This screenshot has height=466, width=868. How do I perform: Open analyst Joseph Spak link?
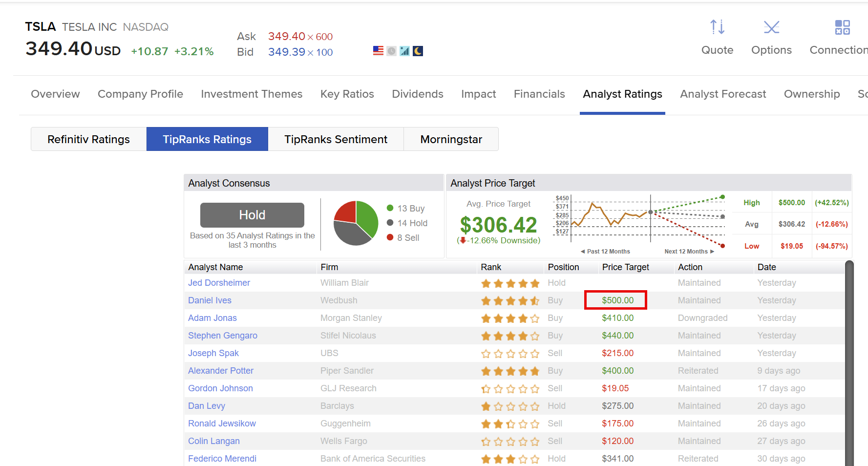click(213, 353)
